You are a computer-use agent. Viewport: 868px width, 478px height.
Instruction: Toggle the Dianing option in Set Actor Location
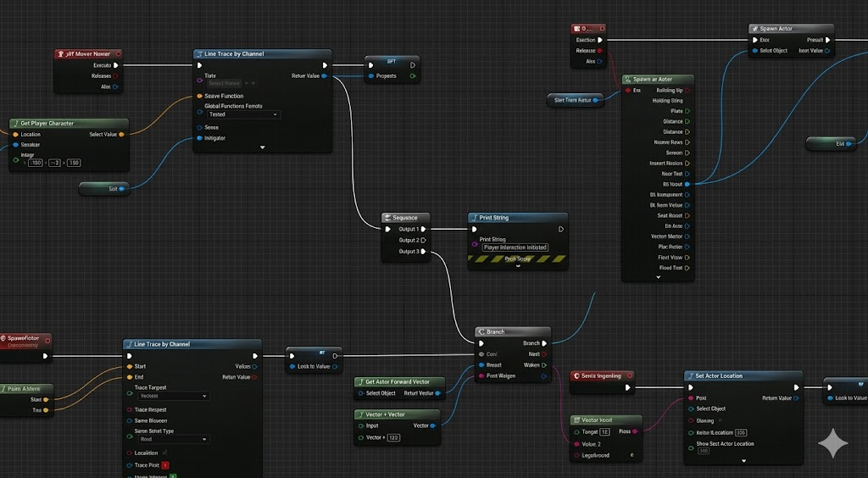coord(690,420)
